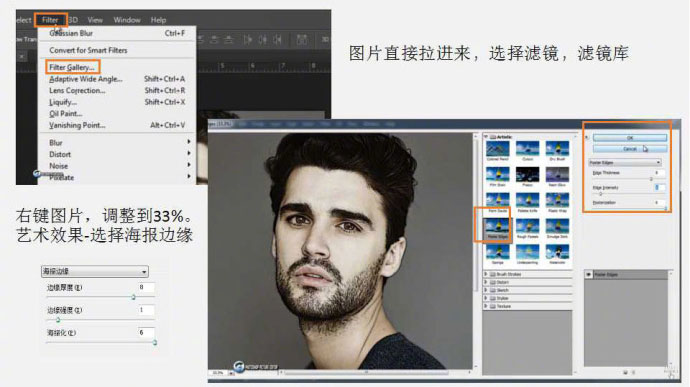Click OK in the Filter Gallery
Viewport: 690px width, 387px height.
click(630, 138)
